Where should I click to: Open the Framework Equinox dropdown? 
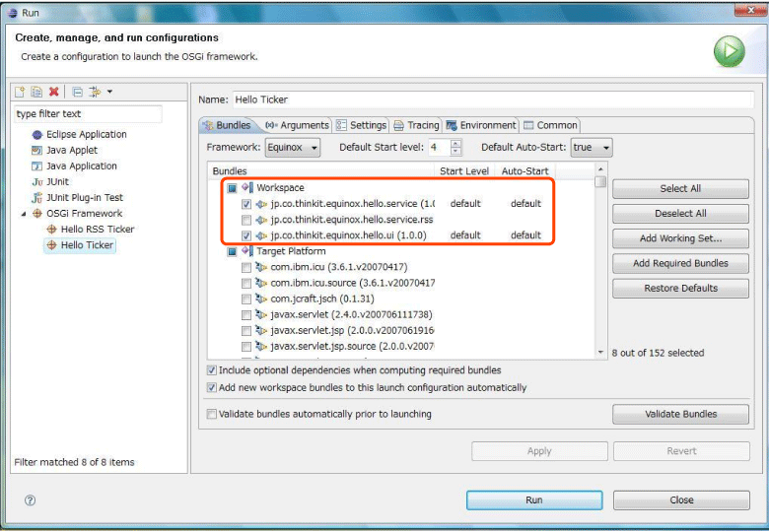[x=293, y=148]
